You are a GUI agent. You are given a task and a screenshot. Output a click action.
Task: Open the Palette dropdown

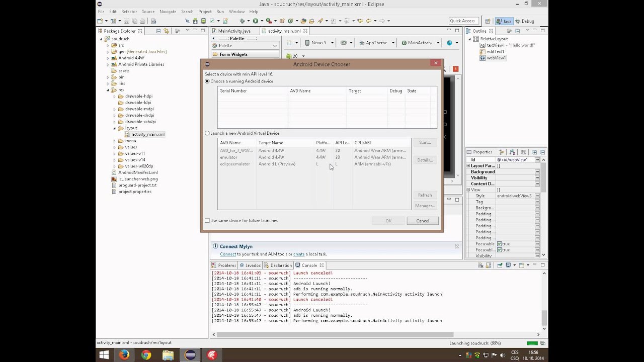coord(275,46)
